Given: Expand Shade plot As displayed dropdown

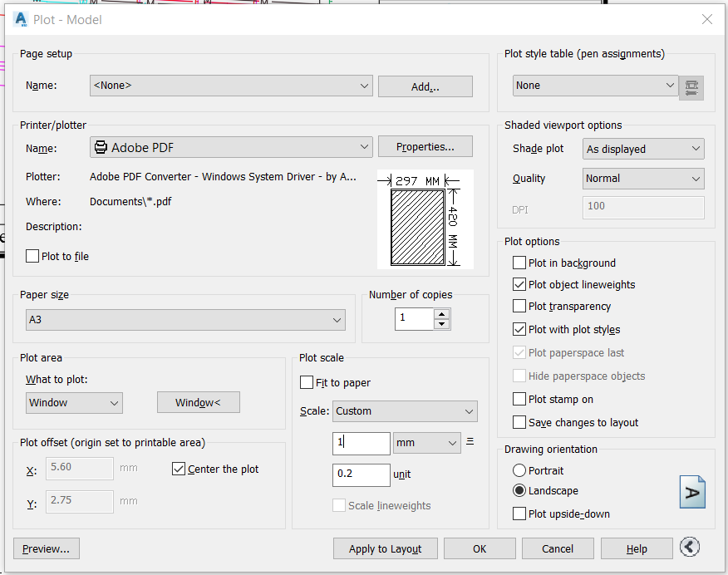Looking at the screenshot, I should pos(643,149).
